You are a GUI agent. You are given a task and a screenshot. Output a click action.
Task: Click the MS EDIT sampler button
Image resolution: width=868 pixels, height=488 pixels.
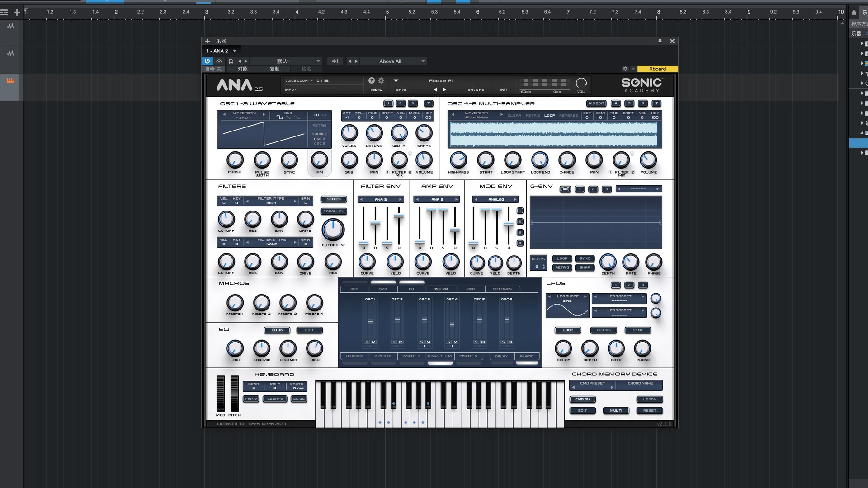(x=596, y=103)
